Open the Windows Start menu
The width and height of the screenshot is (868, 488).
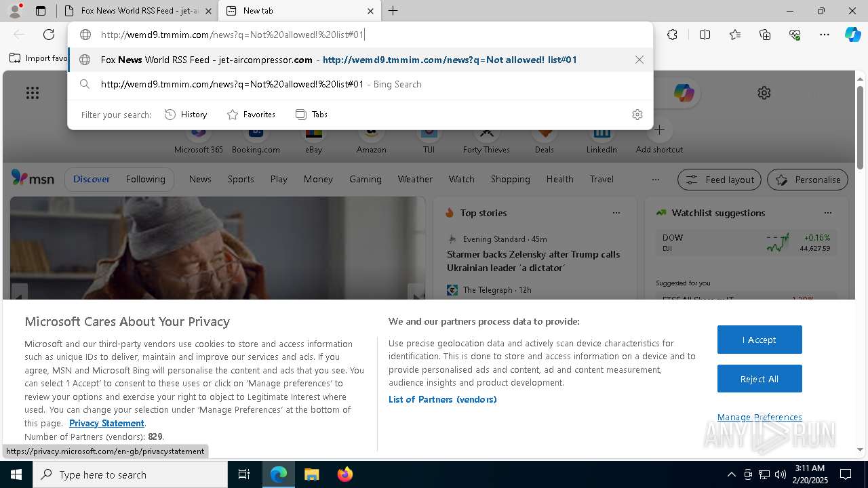pyautogui.click(x=16, y=474)
